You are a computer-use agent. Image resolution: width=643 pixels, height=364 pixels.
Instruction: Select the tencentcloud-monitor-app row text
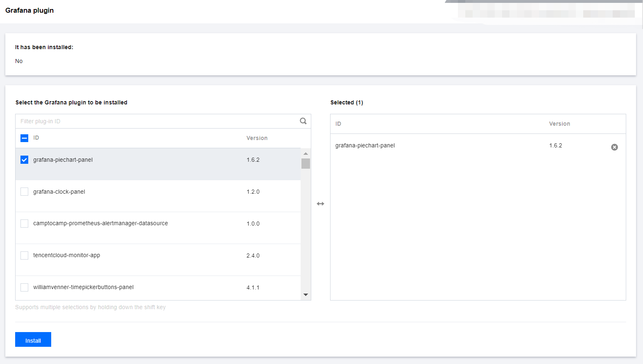66,255
